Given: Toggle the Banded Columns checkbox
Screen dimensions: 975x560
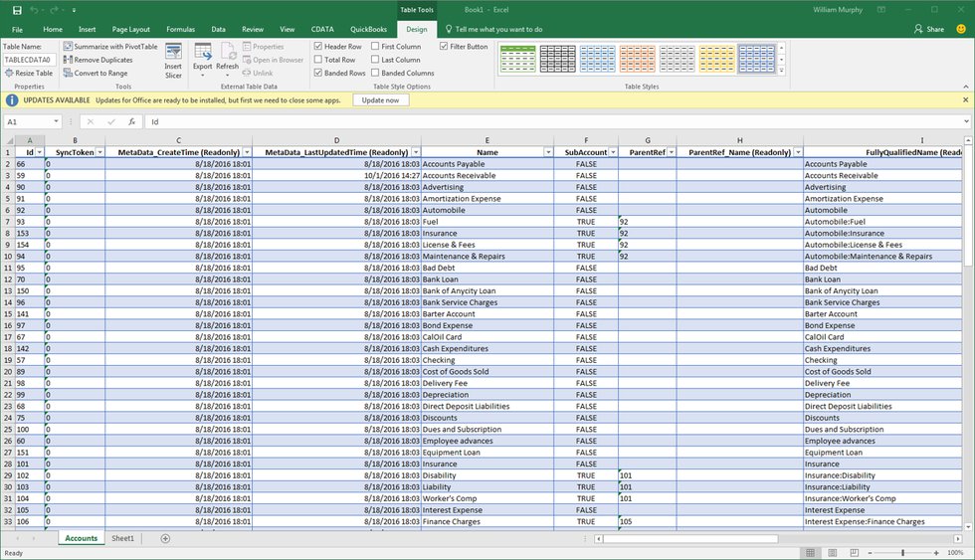Looking at the screenshot, I should click(x=375, y=73).
